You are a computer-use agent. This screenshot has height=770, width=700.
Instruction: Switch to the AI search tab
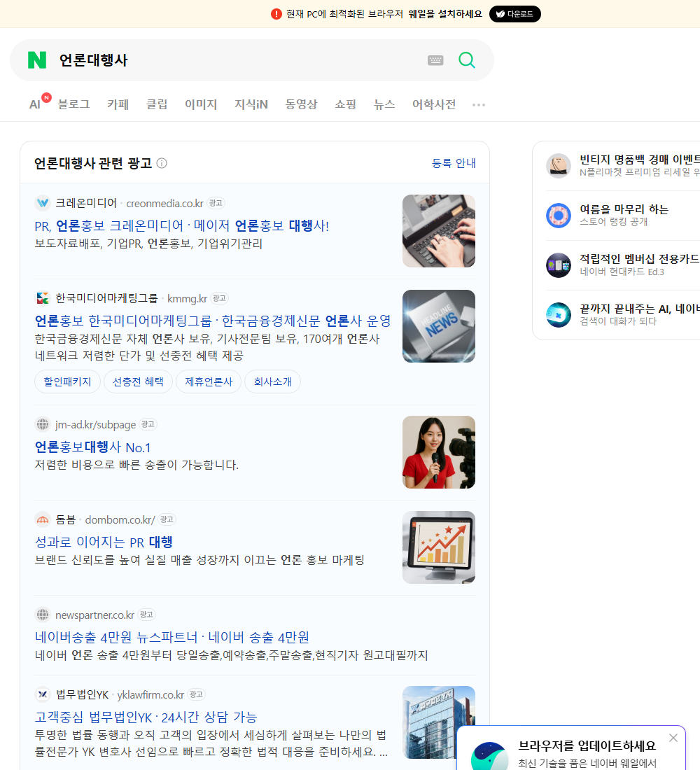click(35, 104)
